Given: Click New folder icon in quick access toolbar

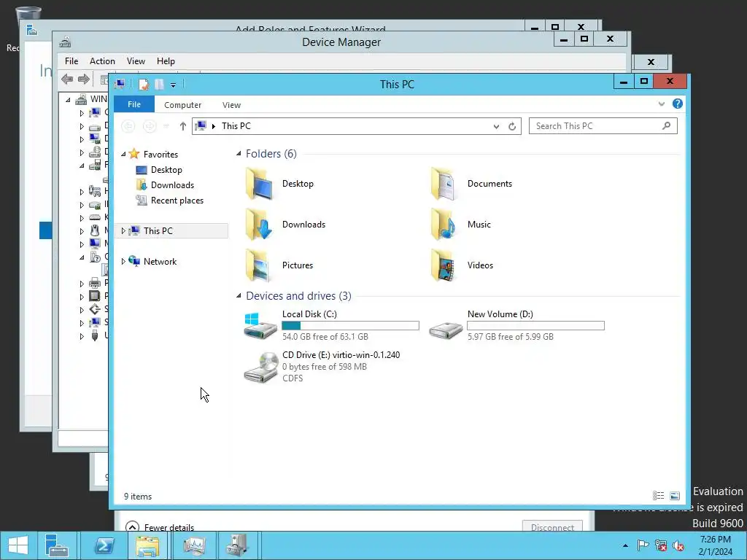Looking at the screenshot, I should click(x=159, y=85).
